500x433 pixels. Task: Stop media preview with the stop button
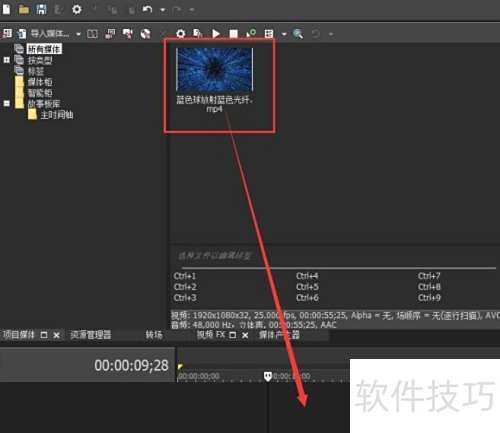pyautogui.click(x=233, y=34)
